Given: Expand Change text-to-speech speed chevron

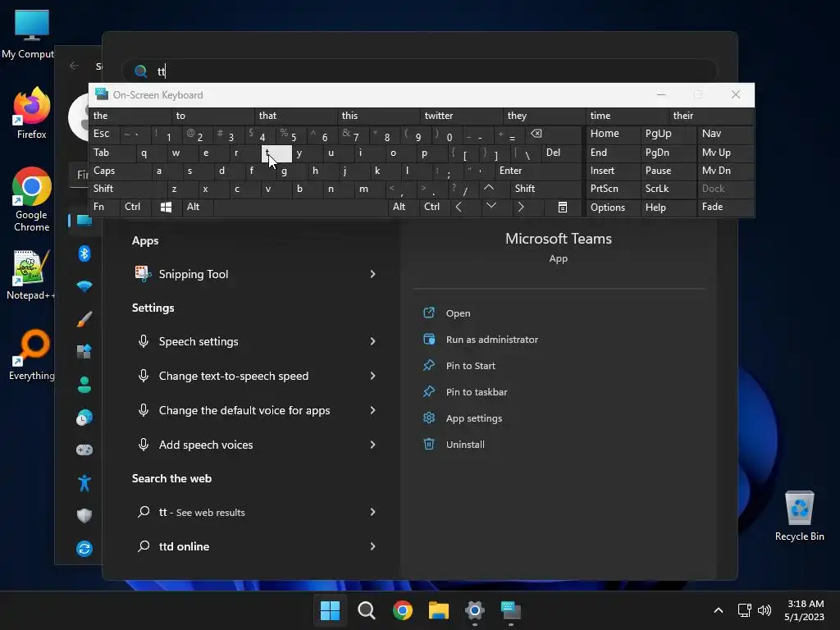Looking at the screenshot, I should [x=372, y=376].
